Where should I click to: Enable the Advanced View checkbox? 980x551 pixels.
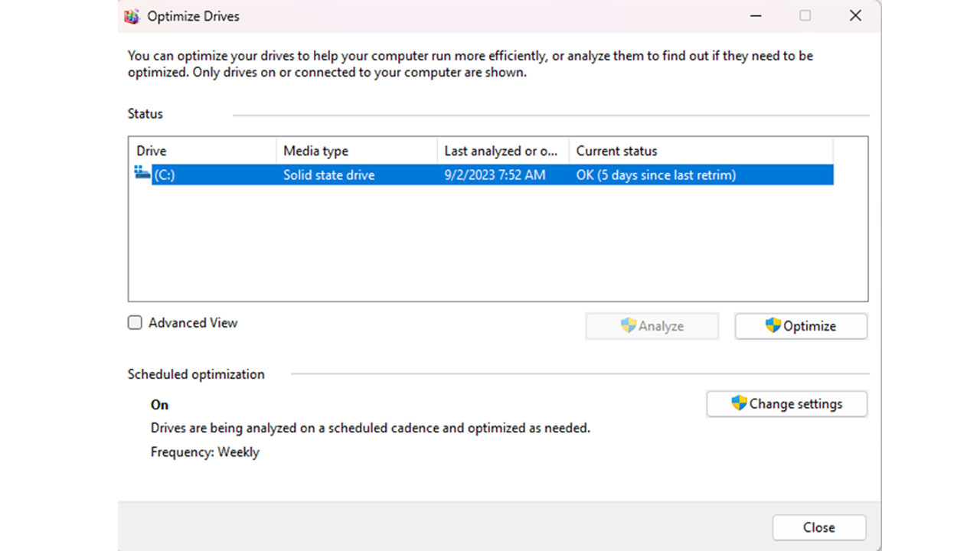(135, 323)
